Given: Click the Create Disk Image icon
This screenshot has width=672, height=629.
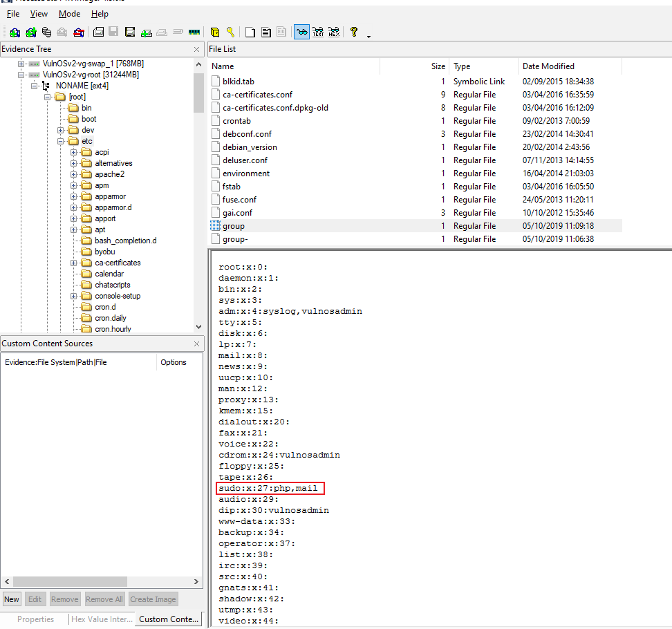Looking at the screenshot, I should (98, 32).
